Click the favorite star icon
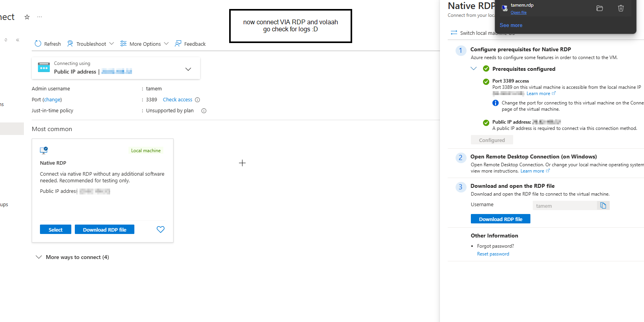Image resolution: width=644 pixels, height=322 pixels. (x=27, y=17)
